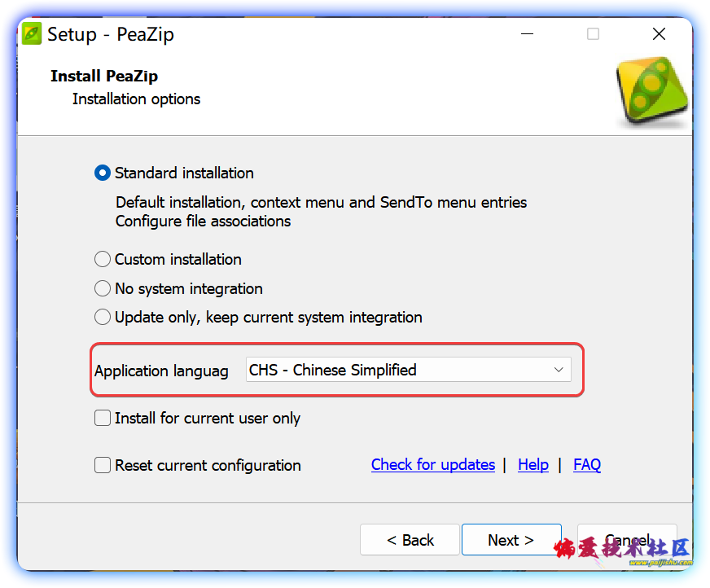Close the Setup - PeaZip window
This screenshot has width=710, height=588.
click(659, 34)
